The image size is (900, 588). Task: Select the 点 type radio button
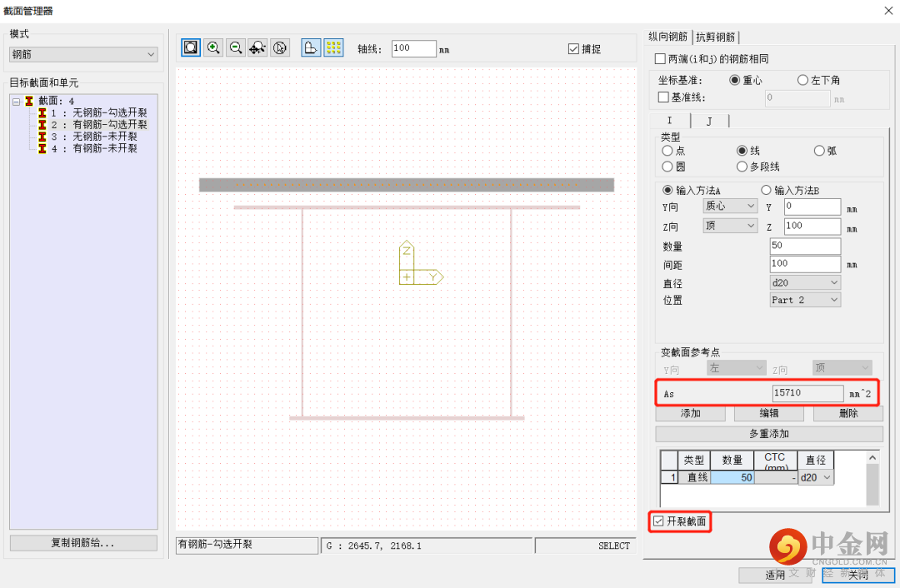[x=667, y=150]
